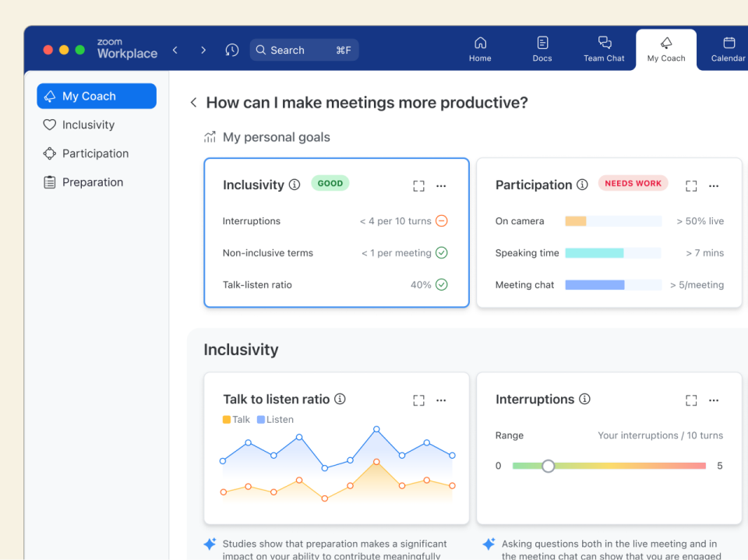Screen dimensions: 748x560
Task: Go forward with the toolbar right arrow
Action: (x=203, y=50)
